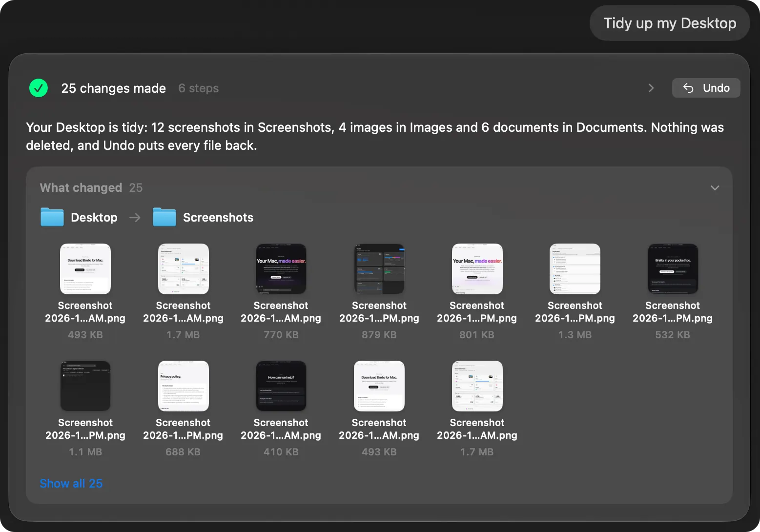Image resolution: width=760 pixels, height=532 pixels.
Task: Click the 6 steps label
Action: 199,88
